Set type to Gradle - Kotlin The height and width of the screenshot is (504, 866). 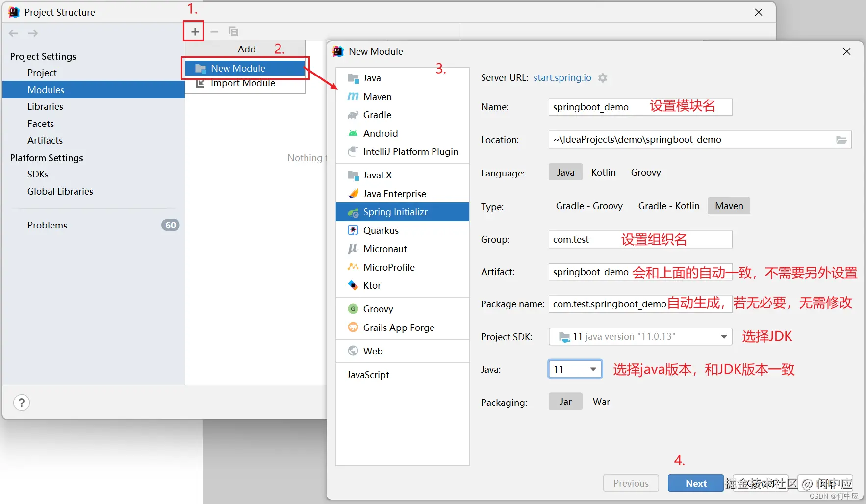click(669, 206)
